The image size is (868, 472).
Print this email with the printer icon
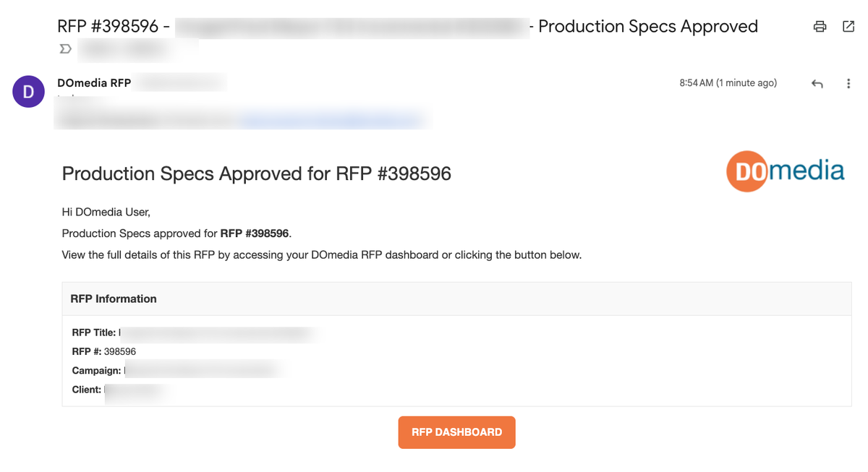tap(820, 27)
